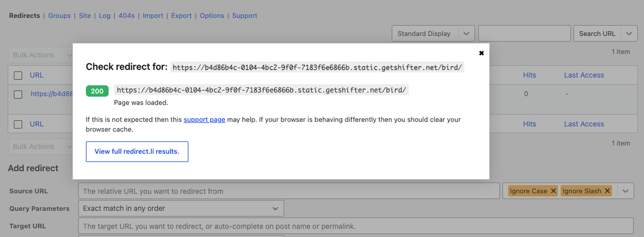This screenshot has height=237, width=644.
Task: Open the Import page
Action: coord(153,16)
